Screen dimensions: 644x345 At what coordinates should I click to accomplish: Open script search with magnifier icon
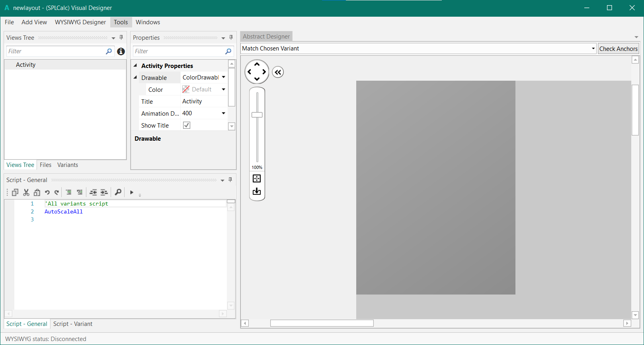(118, 192)
